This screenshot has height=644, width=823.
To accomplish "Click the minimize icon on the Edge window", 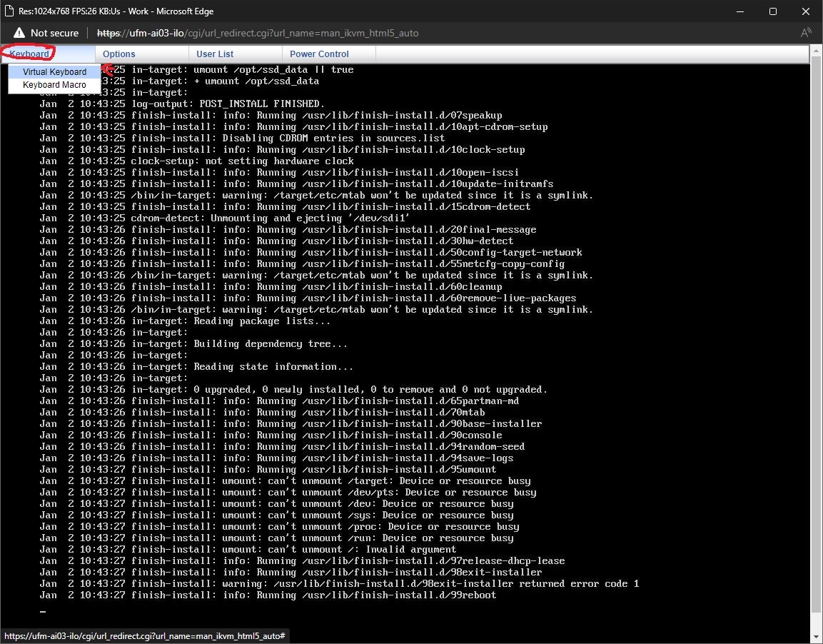I will pos(739,11).
